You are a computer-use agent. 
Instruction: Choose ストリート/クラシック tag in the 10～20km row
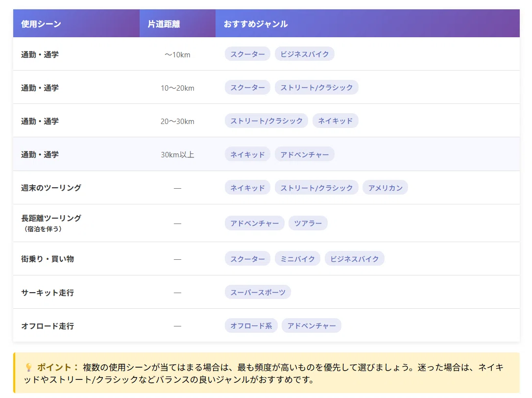(x=316, y=87)
